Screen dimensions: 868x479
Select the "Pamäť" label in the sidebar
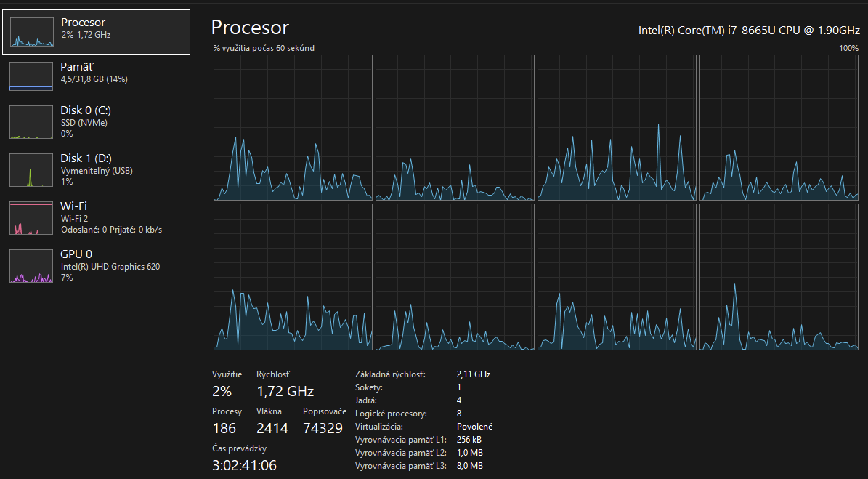[x=76, y=67]
